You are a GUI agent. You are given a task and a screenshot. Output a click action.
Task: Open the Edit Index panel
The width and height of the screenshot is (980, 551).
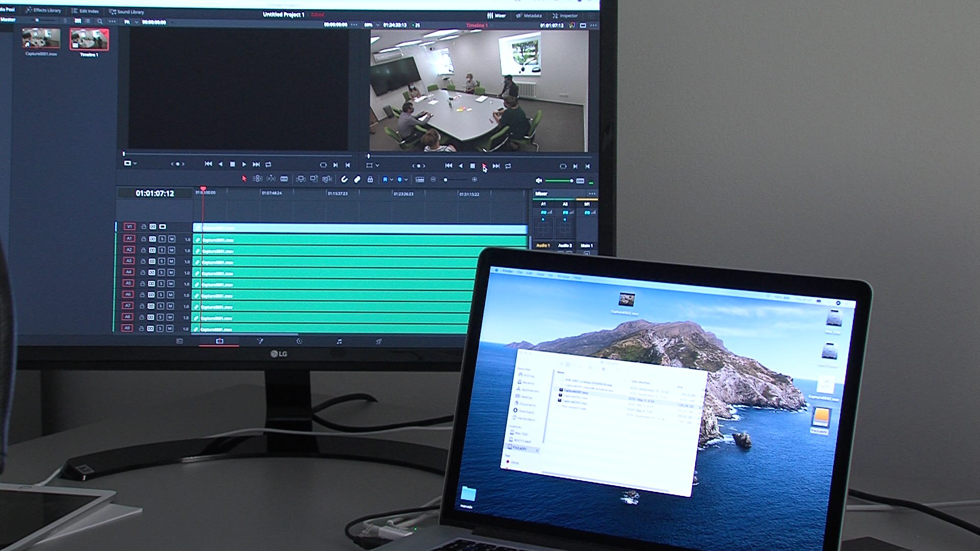point(85,11)
